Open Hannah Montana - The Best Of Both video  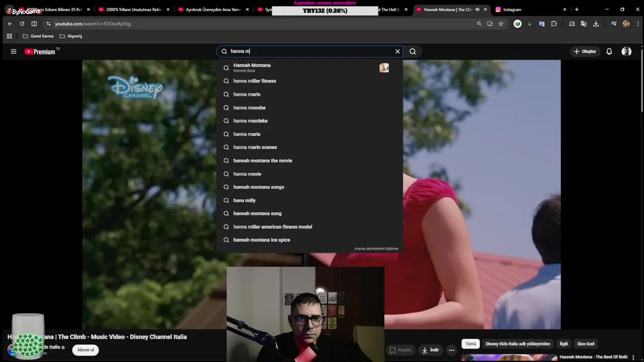coord(594,357)
